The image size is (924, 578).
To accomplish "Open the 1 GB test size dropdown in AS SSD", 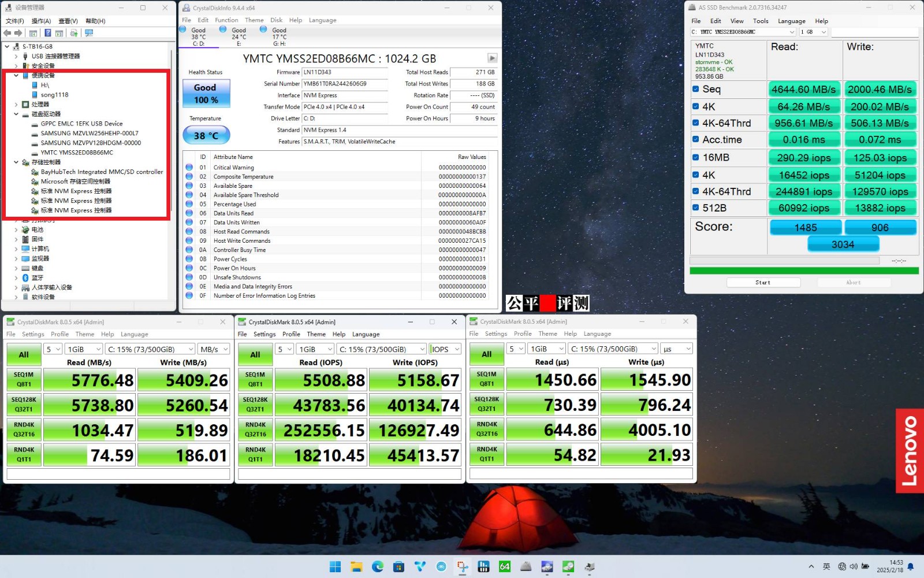I will pyautogui.click(x=813, y=32).
